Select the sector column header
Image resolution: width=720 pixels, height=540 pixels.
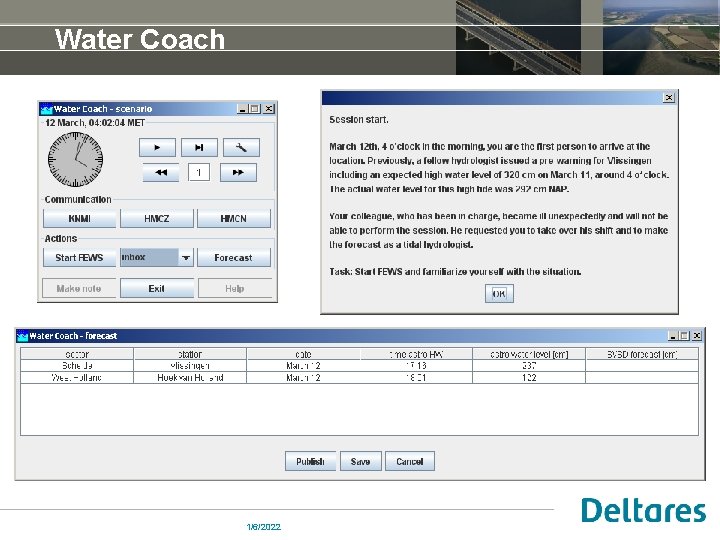(x=77, y=354)
